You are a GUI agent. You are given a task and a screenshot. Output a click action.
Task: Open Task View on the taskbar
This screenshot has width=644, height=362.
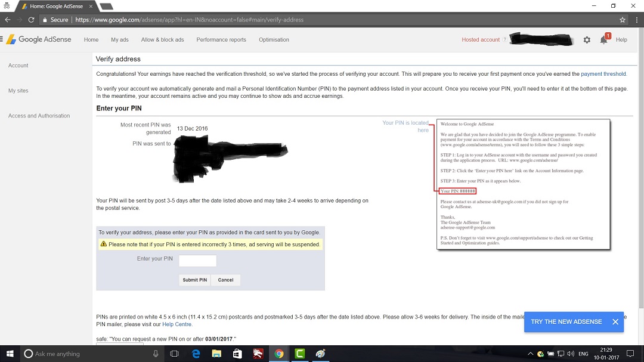pos(174,354)
